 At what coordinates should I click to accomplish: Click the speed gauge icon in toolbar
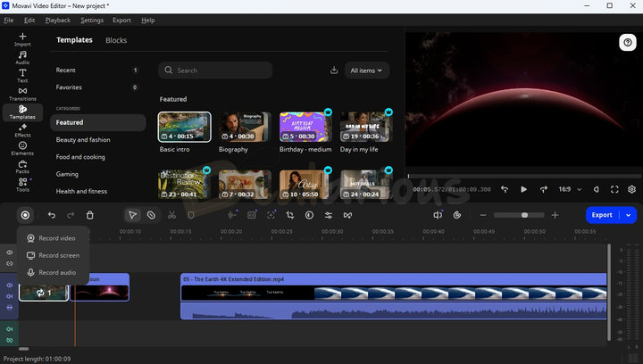pos(457,215)
